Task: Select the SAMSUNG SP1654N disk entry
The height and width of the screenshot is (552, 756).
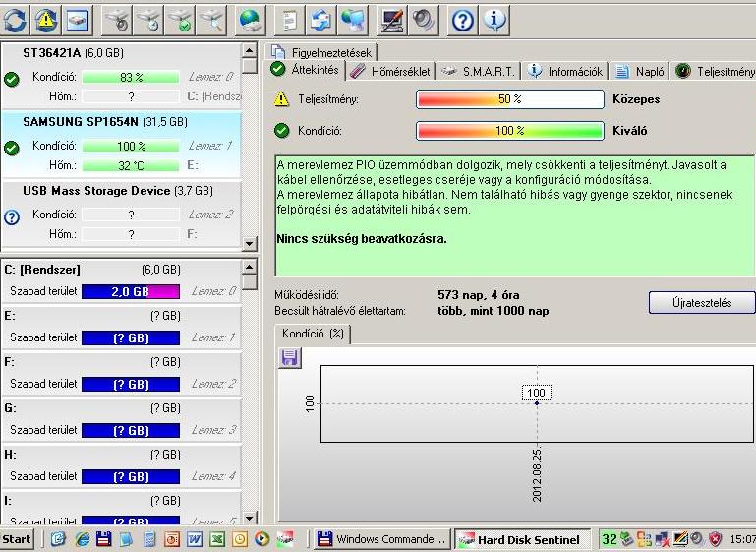Action: click(121, 145)
